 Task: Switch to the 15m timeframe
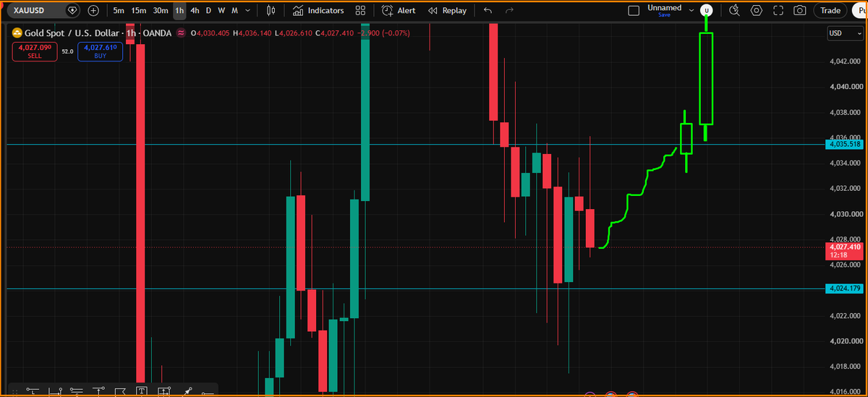coord(139,11)
